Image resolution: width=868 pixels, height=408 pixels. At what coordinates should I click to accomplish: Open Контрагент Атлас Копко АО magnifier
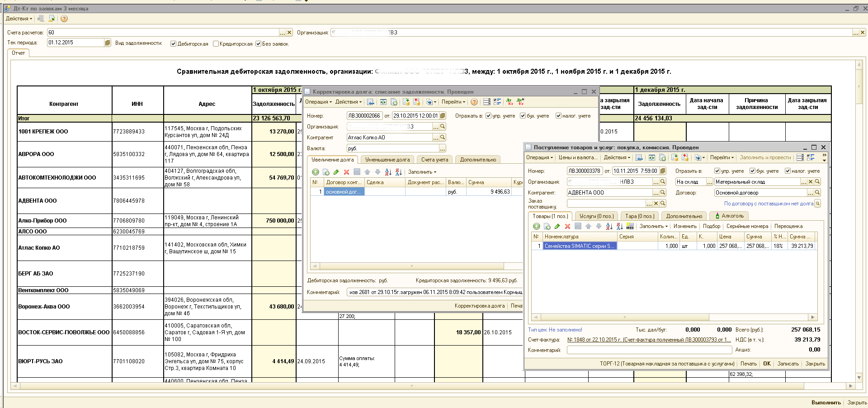443,138
